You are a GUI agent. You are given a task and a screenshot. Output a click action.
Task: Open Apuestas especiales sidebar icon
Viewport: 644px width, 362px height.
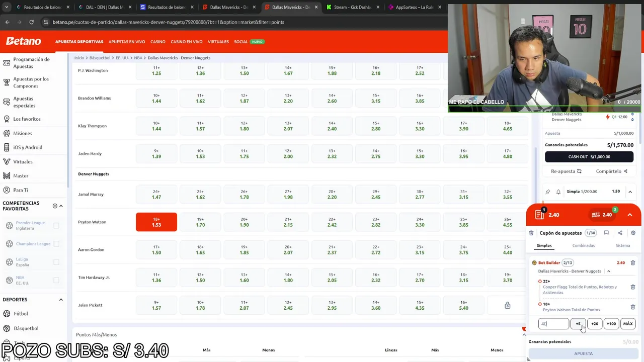(x=7, y=102)
